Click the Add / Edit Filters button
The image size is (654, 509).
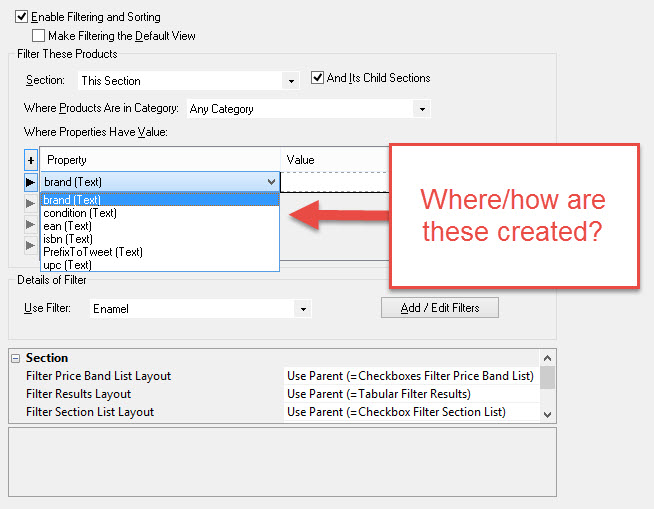coord(439,308)
